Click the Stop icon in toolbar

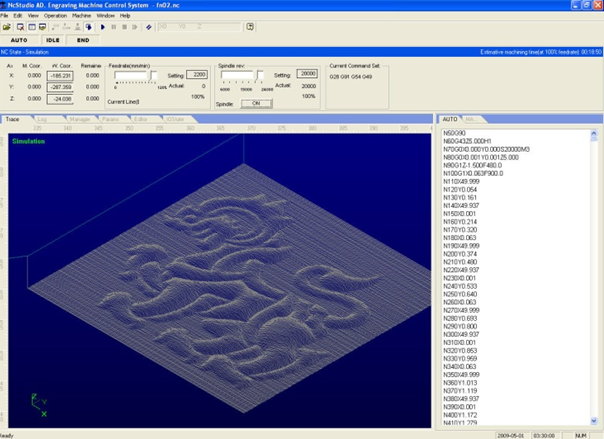tap(124, 27)
